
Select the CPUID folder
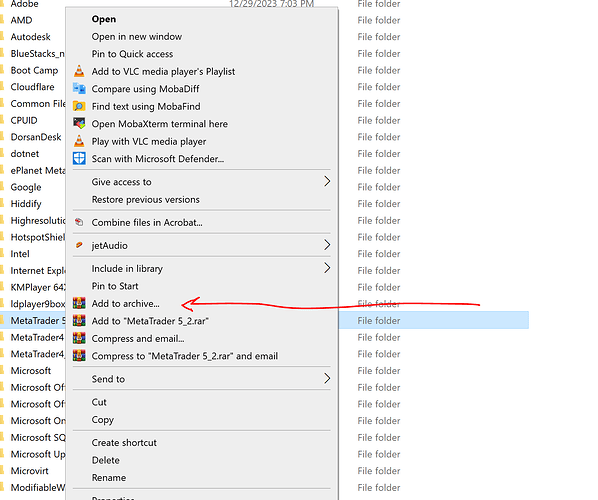coord(24,121)
